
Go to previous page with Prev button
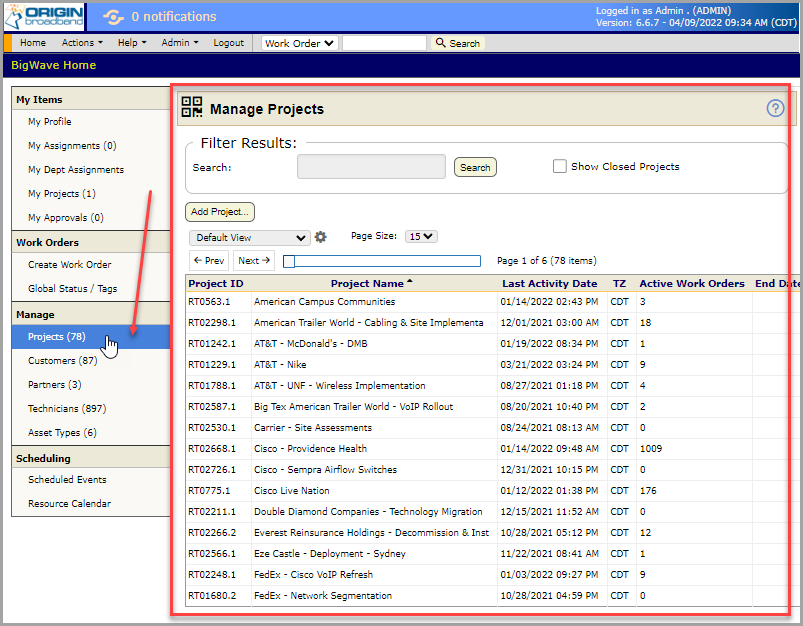click(209, 260)
